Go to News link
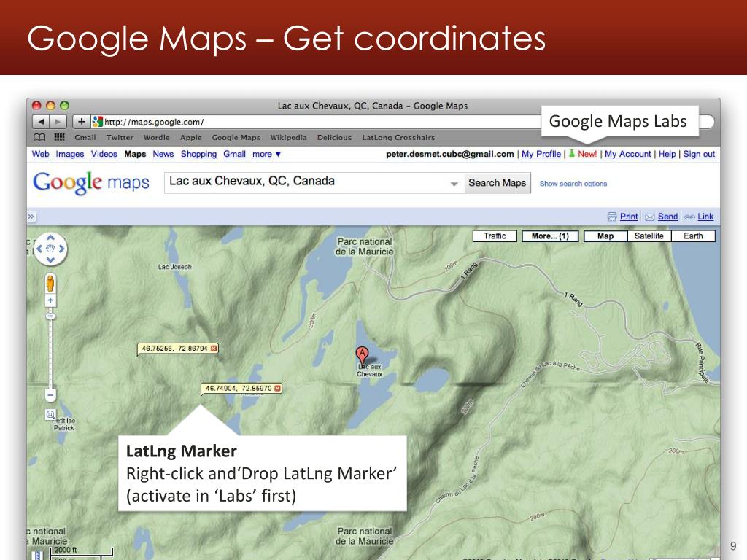This screenshot has height=560, width=747. (163, 154)
